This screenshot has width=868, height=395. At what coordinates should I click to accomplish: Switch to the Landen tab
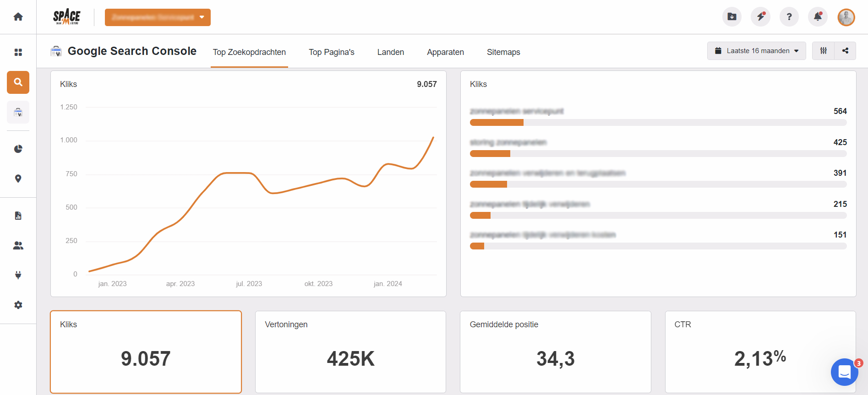point(391,52)
